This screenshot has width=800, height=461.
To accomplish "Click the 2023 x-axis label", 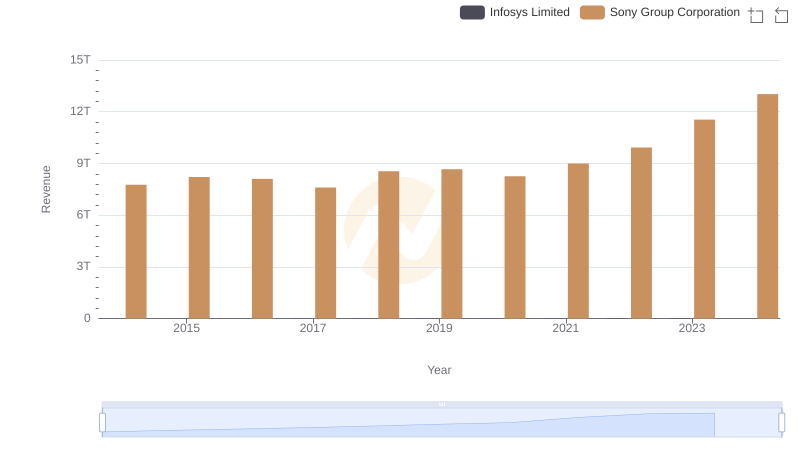I will [x=692, y=328].
